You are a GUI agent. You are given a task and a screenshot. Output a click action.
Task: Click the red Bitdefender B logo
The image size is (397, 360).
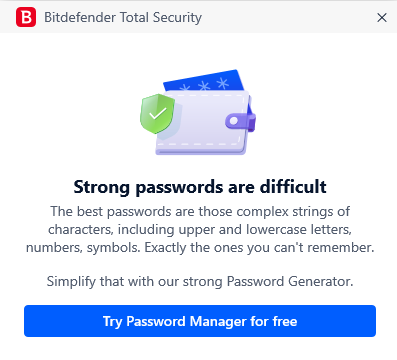click(26, 17)
